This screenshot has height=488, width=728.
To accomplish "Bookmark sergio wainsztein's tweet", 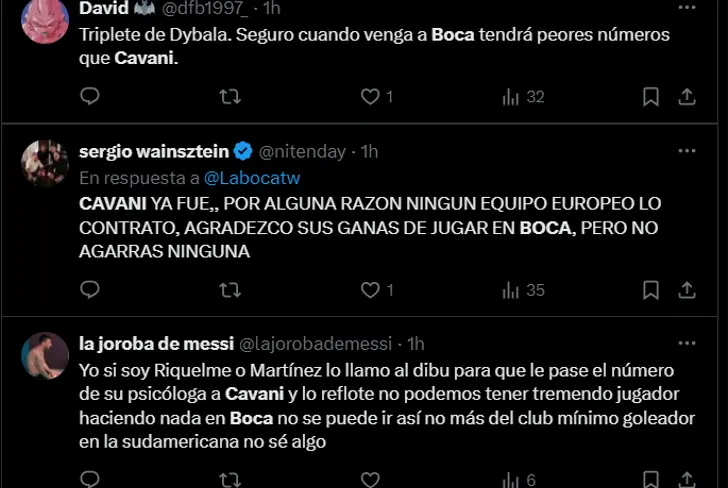I will point(650,290).
